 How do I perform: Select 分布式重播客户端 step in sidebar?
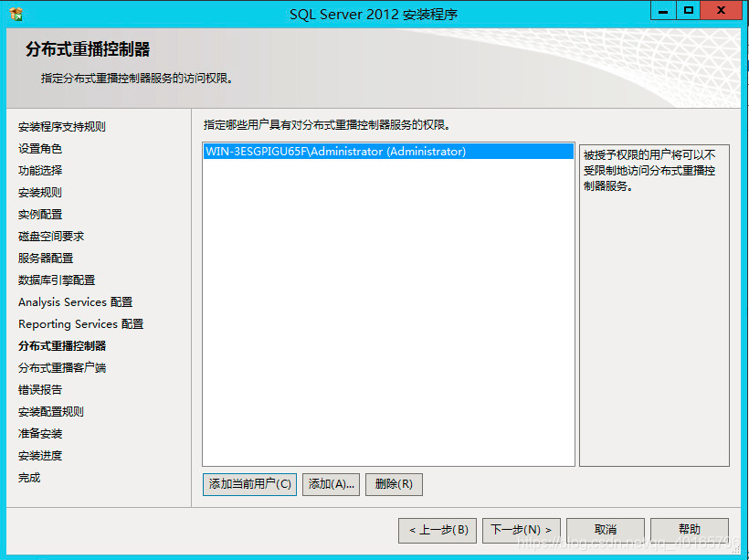[x=62, y=368]
